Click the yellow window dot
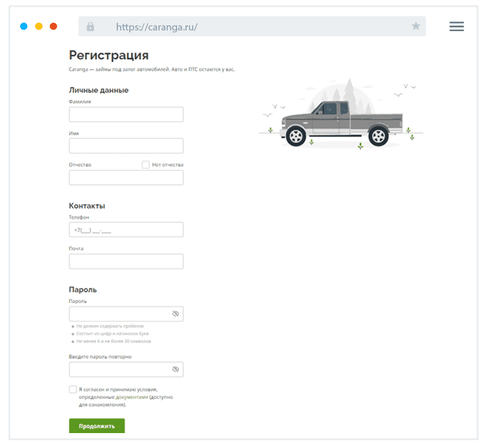 (38, 27)
